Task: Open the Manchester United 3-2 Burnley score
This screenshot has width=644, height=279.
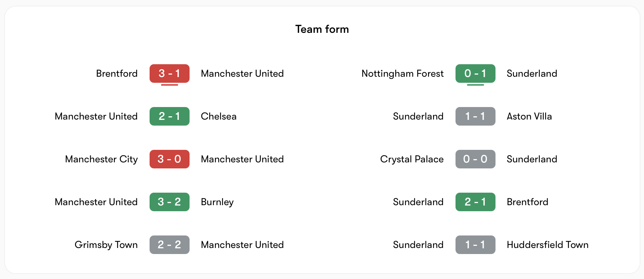Action: pyautogui.click(x=169, y=202)
